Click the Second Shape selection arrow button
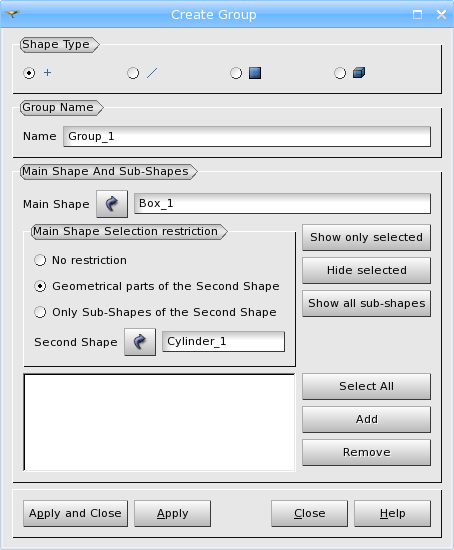Image resolution: width=454 pixels, height=550 pixels. click(140, 342)
